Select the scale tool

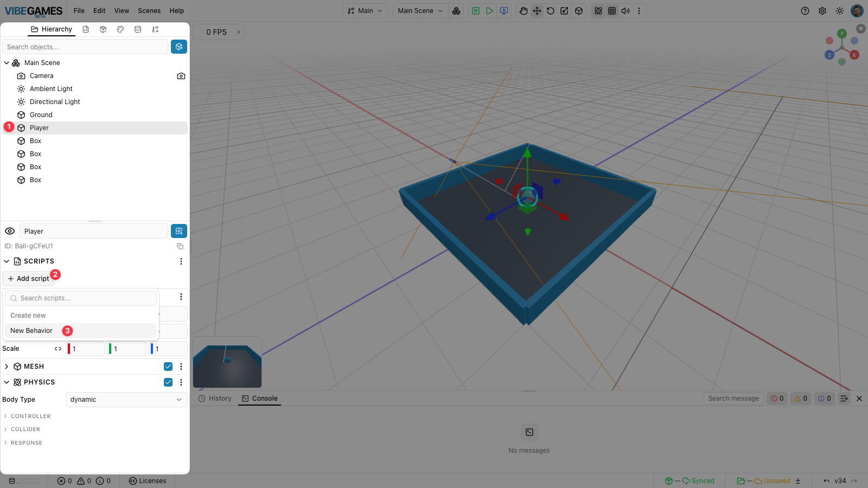point(564,11)
